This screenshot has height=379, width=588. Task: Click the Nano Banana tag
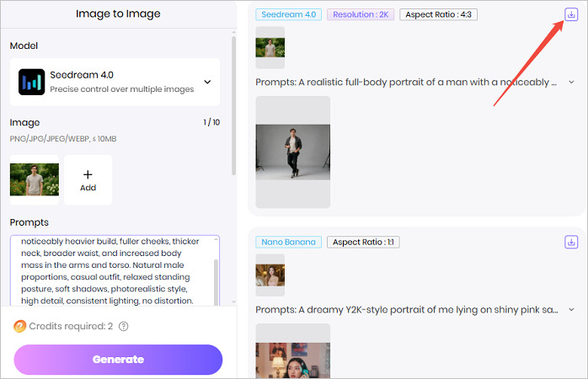(x=288, y=243)
